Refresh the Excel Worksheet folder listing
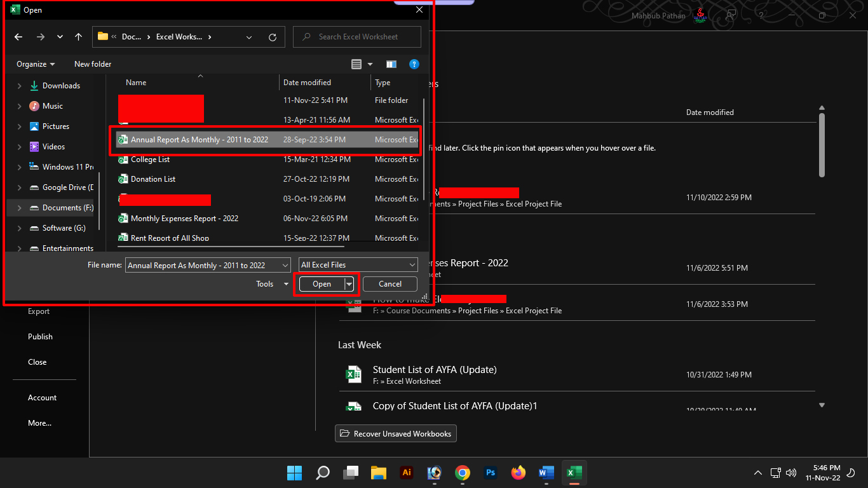 point(273,37)
